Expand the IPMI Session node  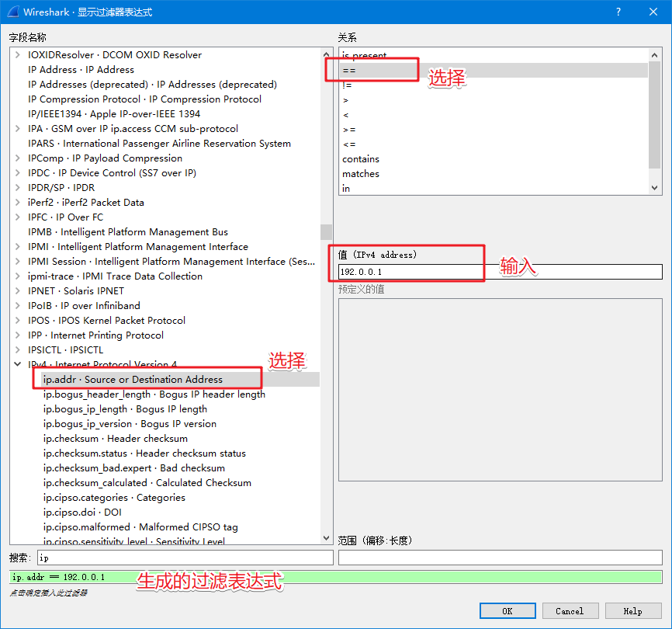tap(18, 262)
